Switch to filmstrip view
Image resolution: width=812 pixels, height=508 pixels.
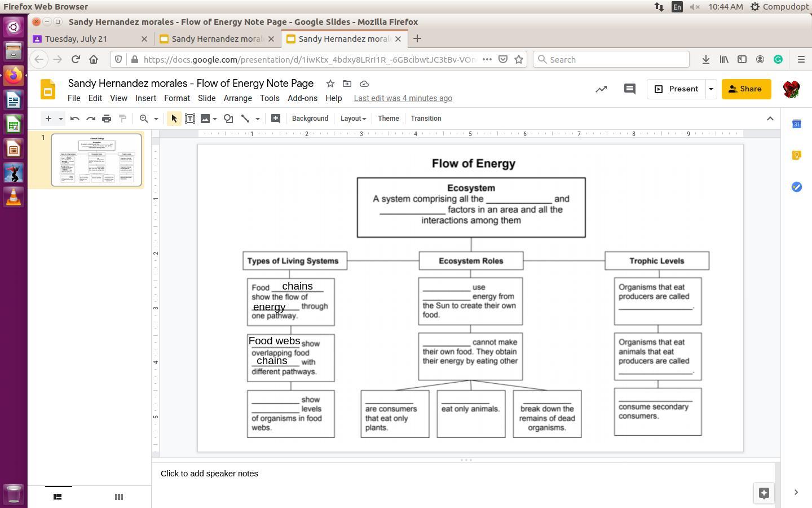tap(58, 497)
